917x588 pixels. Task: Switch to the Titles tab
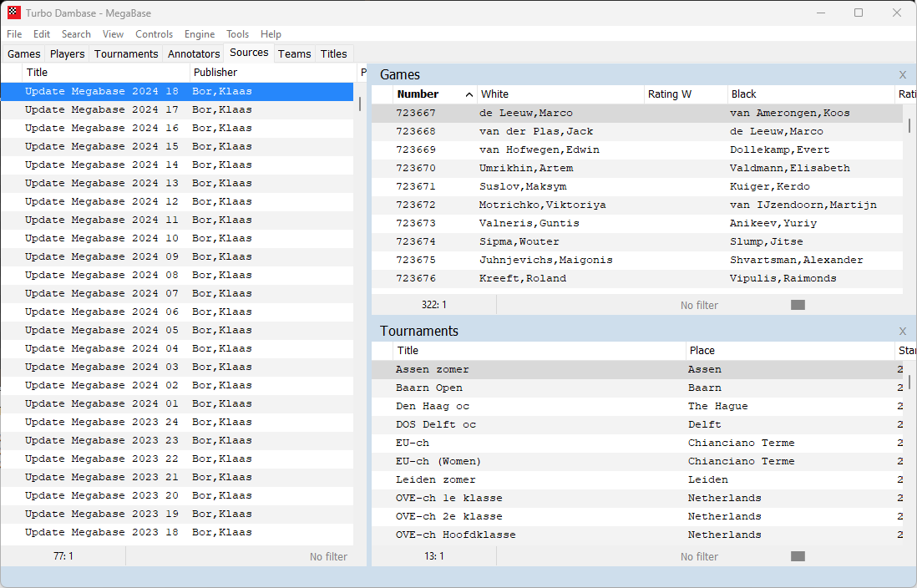coord(333,53)
